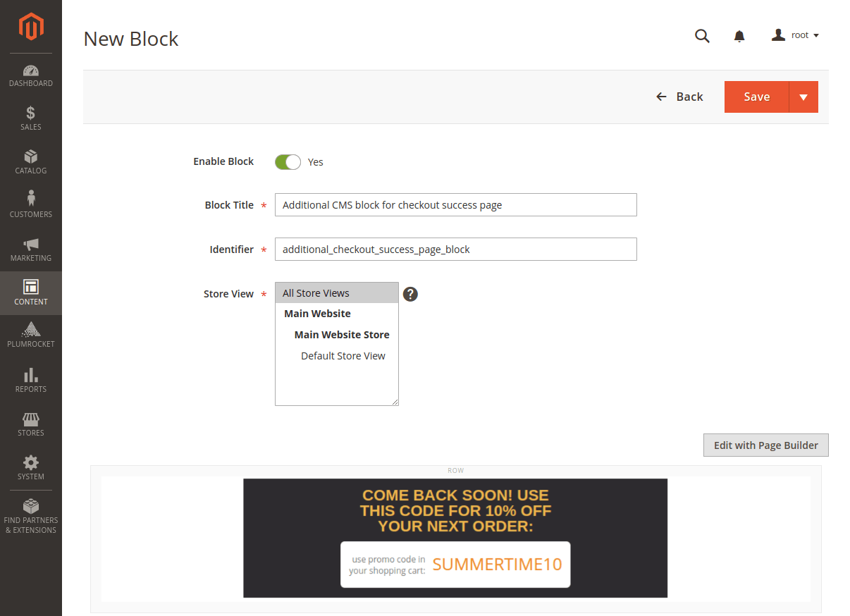Open the Reports sidebar menu
The height and width of the screenshot is (616, 850).
pos(31,381)
